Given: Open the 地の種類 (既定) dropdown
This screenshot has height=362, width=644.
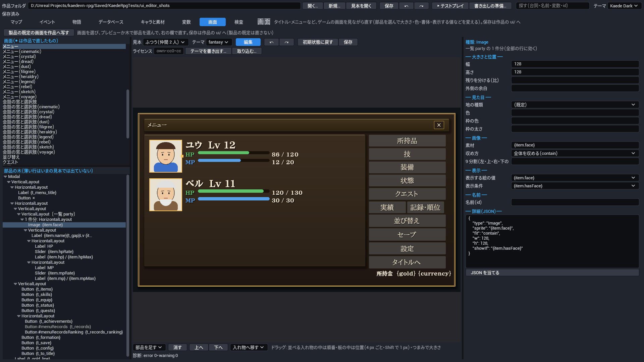Looking at the screenshot, I should (575, 105).
